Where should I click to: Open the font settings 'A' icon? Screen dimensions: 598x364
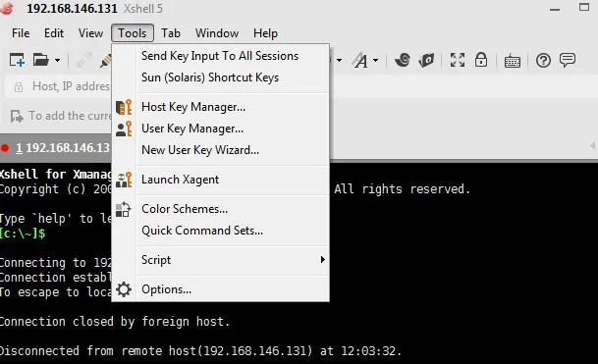(x=360, y=60)
